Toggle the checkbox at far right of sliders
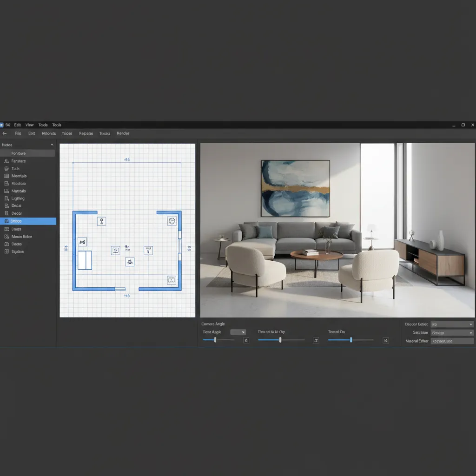 385,340
